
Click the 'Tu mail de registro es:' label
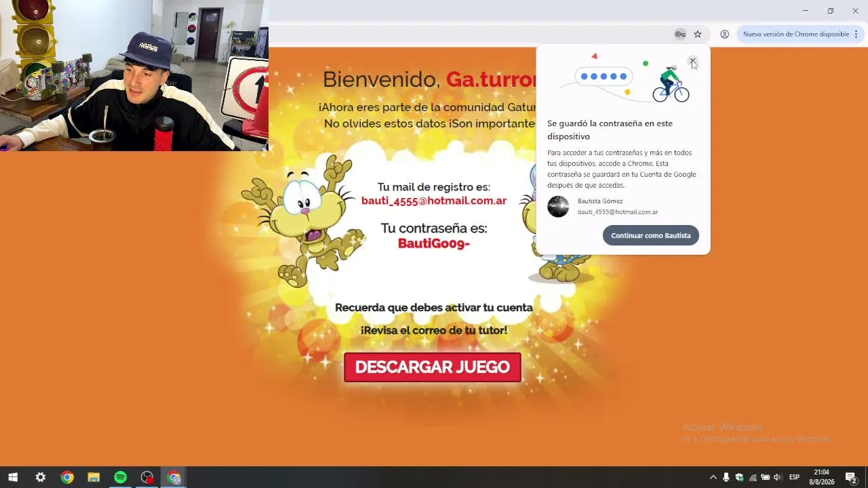(x=434, y=187)
